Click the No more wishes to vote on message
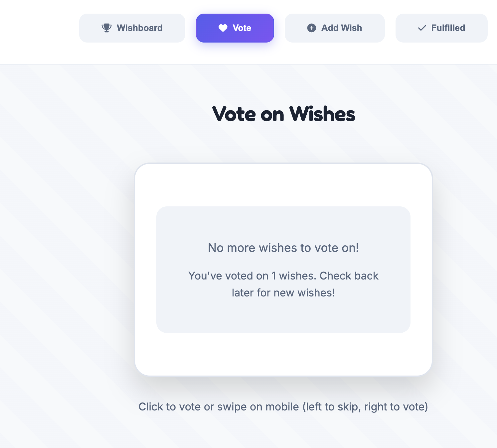The height and width of the screenshot is (448, 497). [283, 248]
